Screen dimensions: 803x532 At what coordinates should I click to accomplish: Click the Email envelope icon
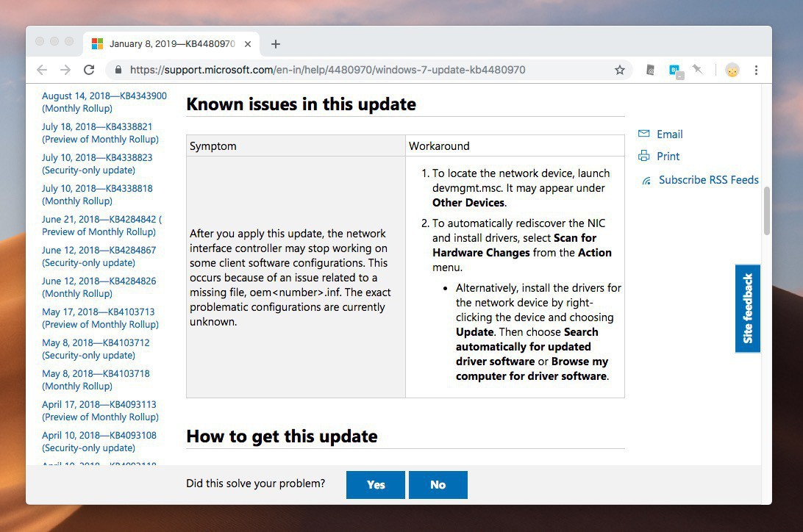643,134
